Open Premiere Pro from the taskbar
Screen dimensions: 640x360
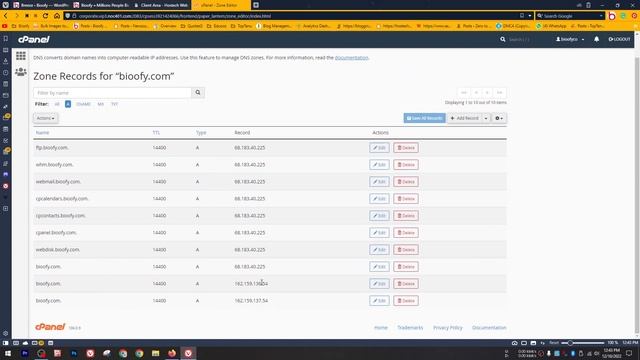[25, 353]
